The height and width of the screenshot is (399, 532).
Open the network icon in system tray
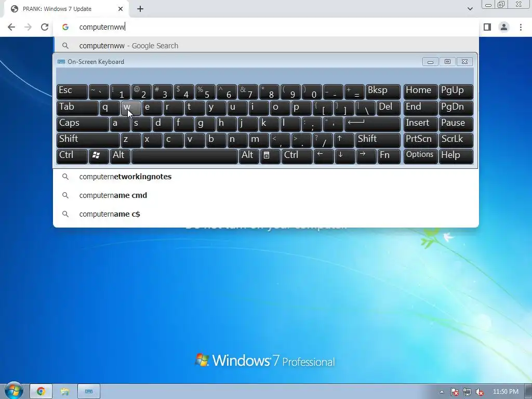(467, 392)
